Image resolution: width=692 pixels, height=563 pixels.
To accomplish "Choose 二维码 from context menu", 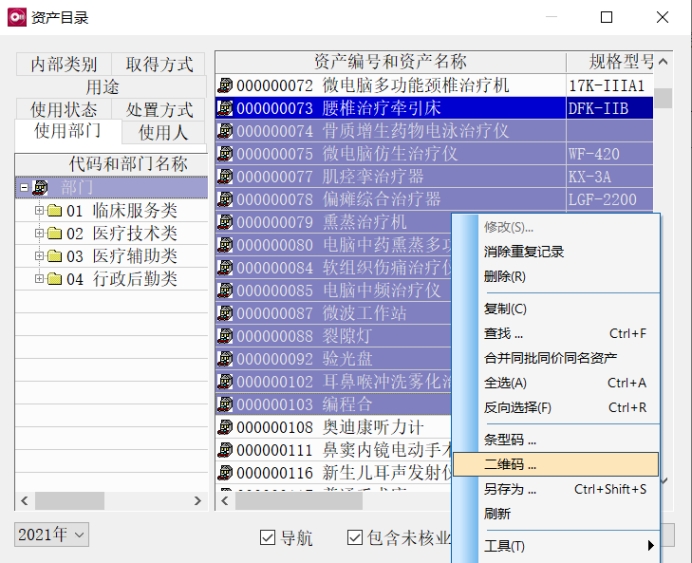I will click(556, 464).
